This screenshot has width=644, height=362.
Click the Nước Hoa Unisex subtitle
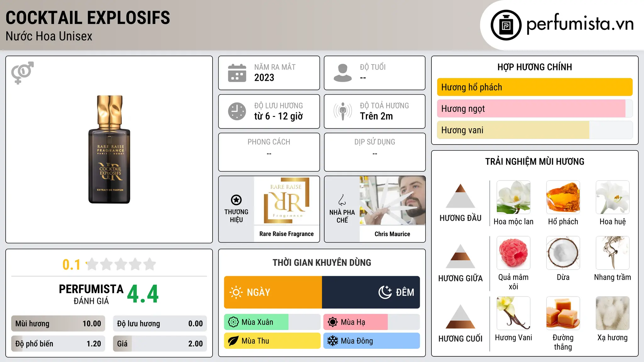pos(49,36)
